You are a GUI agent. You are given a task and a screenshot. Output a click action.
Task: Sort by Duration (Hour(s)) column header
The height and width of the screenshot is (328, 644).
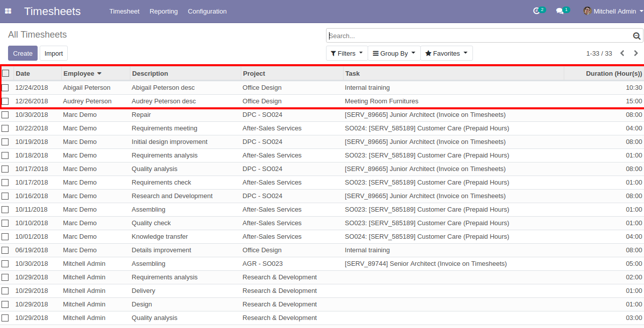click(x=613, y=74)
